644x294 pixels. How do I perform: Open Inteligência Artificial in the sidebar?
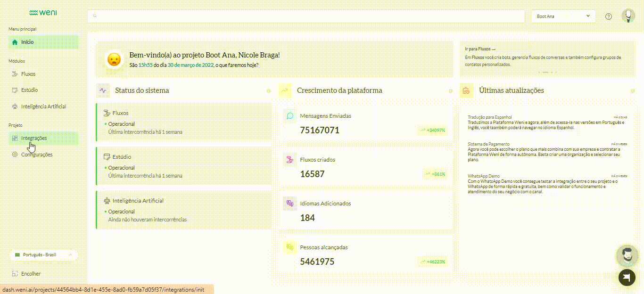point(43,106)
